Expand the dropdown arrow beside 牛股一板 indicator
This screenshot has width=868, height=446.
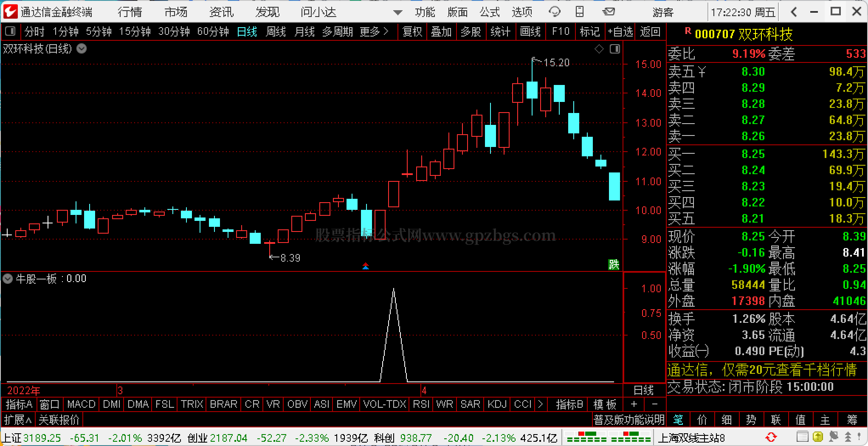click(8, 279)
